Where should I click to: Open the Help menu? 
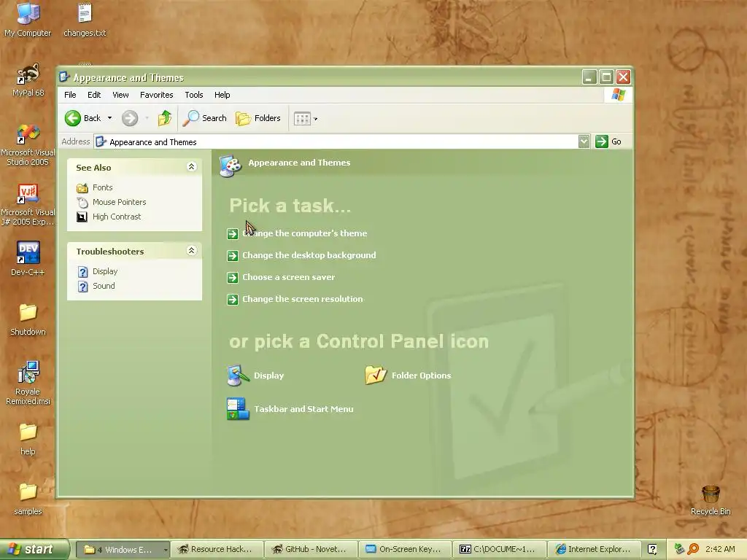pyautogui.click(x=222, y=95)
